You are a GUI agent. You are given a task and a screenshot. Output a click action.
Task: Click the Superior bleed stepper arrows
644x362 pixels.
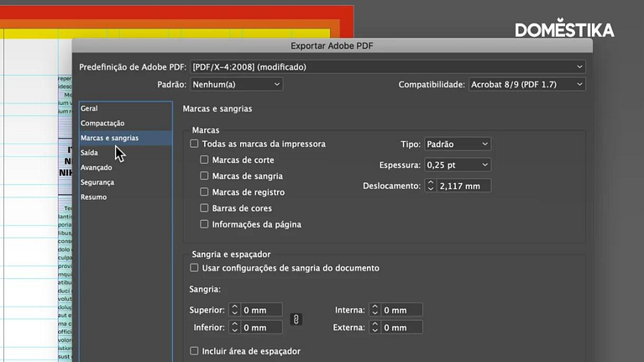click(x=235, y=311)
